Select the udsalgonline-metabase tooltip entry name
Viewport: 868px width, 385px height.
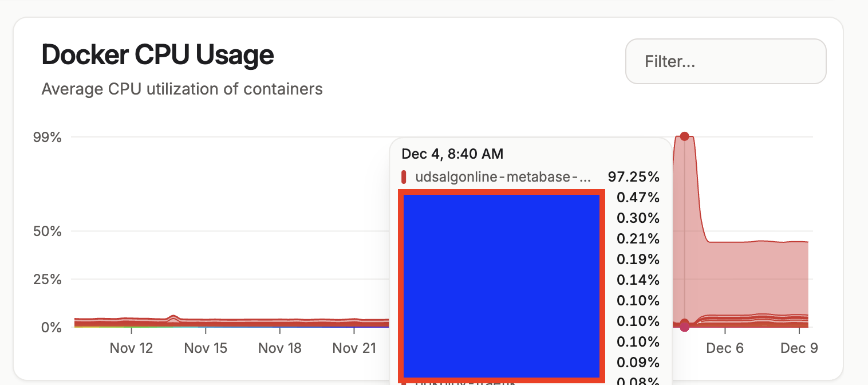tap(503, 177)
